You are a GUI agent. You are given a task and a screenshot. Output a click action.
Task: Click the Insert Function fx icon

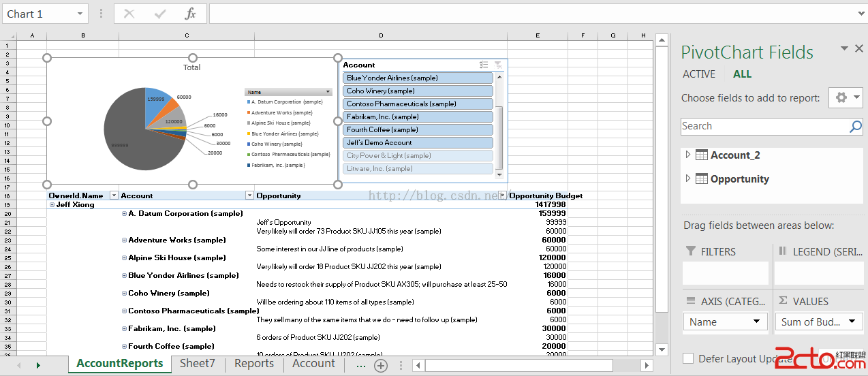(191, 14)
